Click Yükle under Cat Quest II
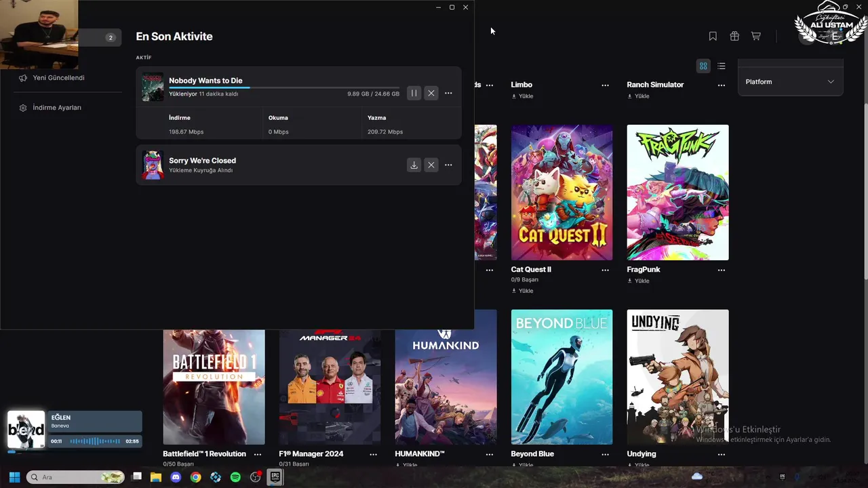The height and width of the screenshot is (488, 868). [523, 291]
